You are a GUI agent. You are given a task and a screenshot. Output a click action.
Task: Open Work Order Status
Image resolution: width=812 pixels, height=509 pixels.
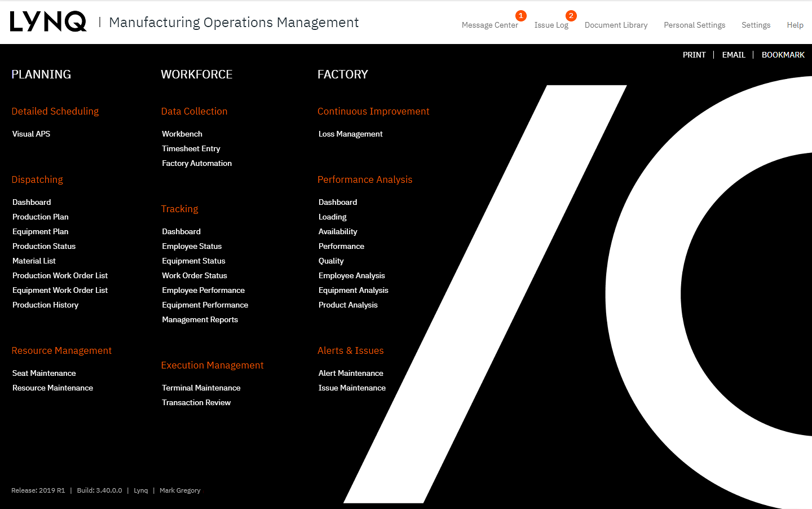coord(195,275)
